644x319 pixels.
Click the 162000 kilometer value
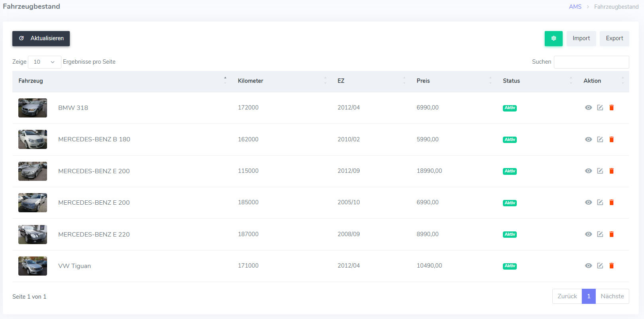[x=248, y=139]
